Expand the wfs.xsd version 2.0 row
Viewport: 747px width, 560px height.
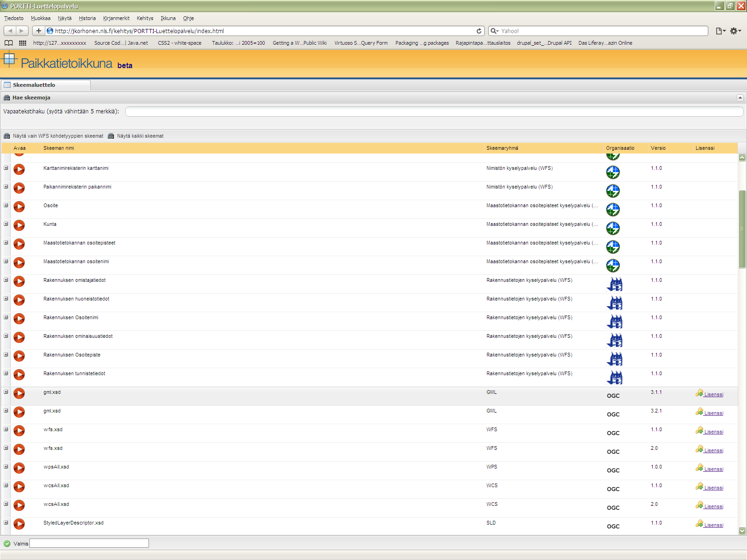pos(6,448)
